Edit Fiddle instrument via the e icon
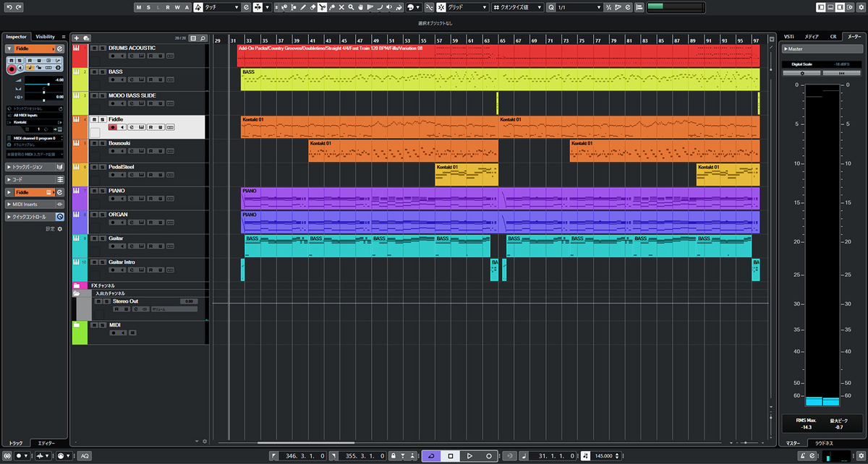Image resolution: width=868 pixels, height=464 pixels. pos(60,48)
